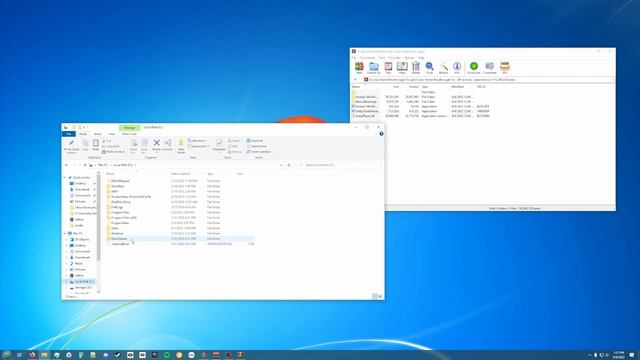Click Copy path in Explorer ribbon
The width and height of the screenshot is (640, 360).
coord(111,146)
